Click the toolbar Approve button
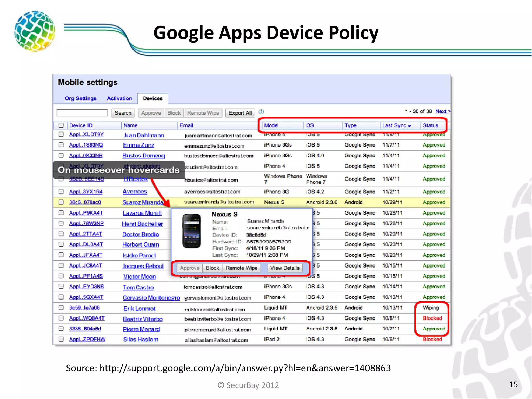Image resolution: width=532 pixels, height=399 pixels. click(x=151, y=113)
